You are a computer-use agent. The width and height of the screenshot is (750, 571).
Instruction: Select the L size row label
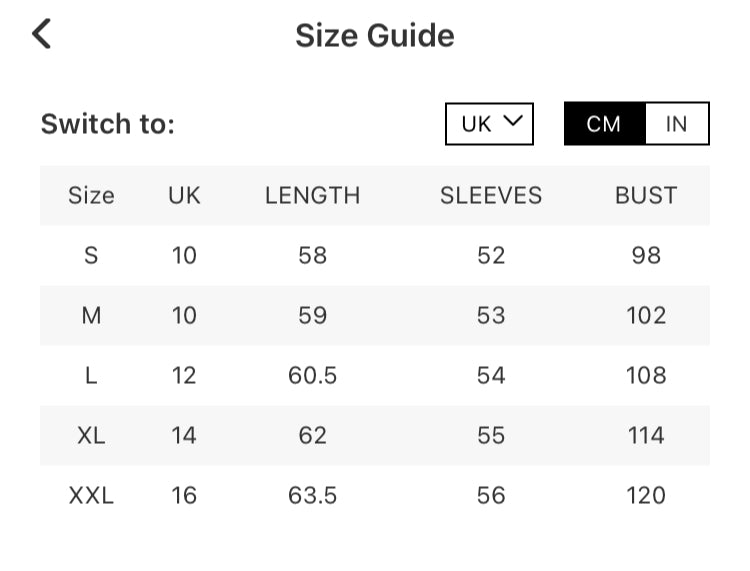pos(91,375)
